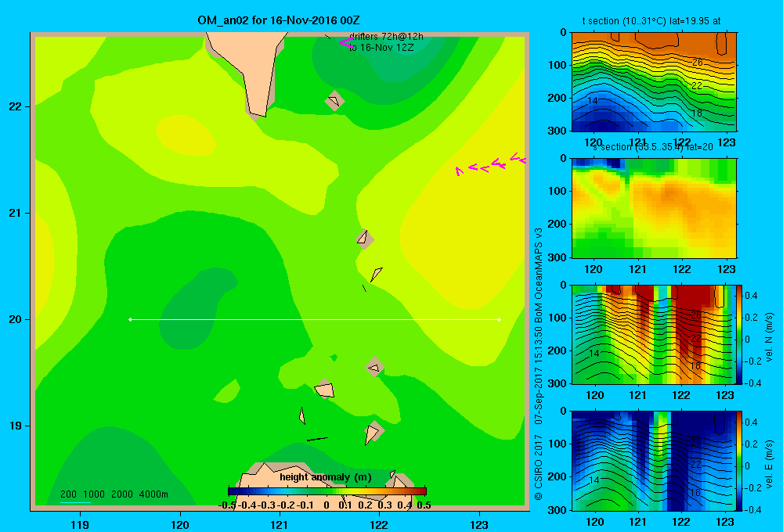Open the northward velocity section plot
Screen dimensions: 783x532
pos(654,334)
